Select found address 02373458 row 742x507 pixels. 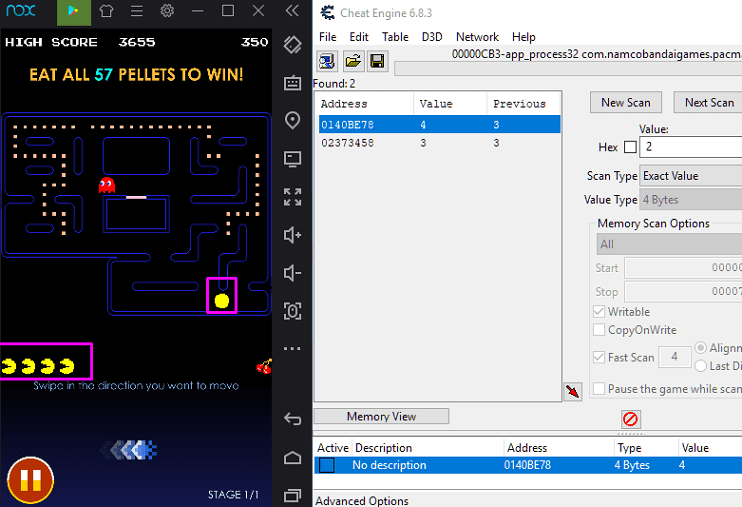439,143
